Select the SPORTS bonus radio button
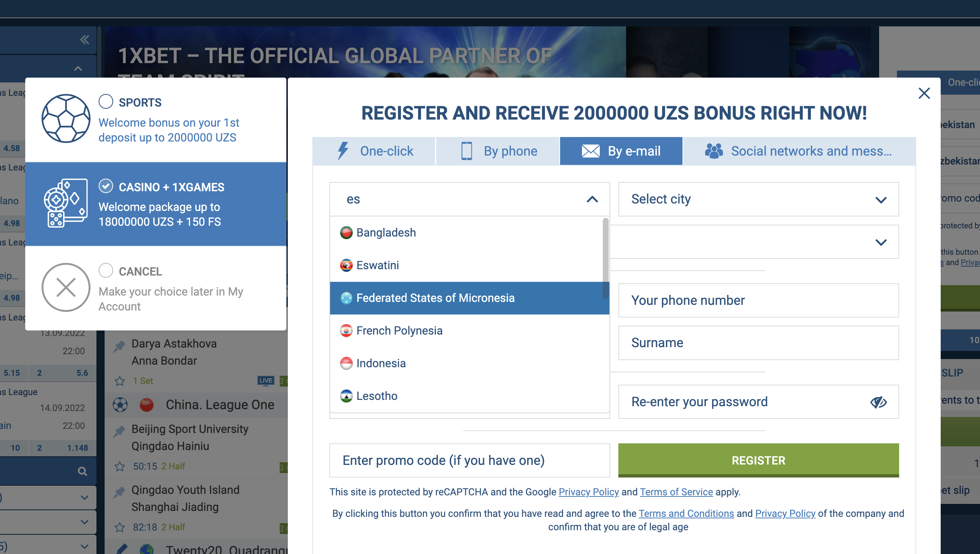Screen dimensions: 980x554 tap(106, 102)
